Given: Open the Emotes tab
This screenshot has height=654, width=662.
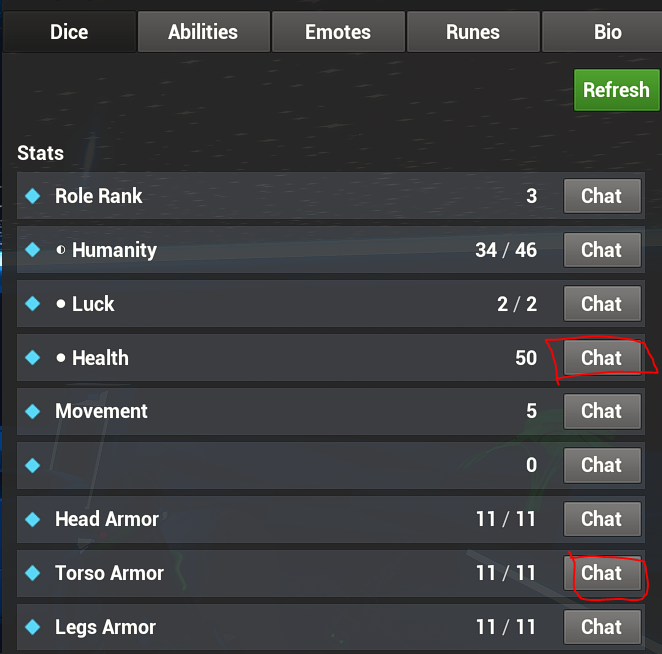Looking at the screenshot, I should pos(338,32).
